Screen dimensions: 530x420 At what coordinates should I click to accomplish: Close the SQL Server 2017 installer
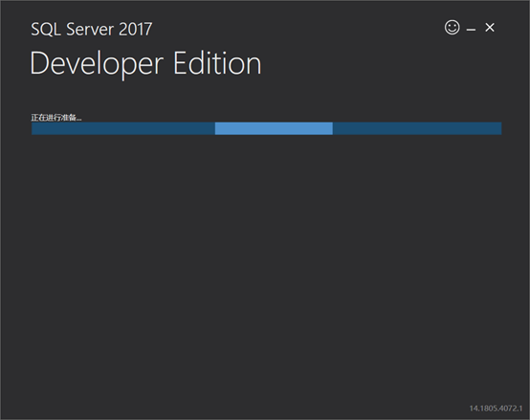[x=490, y=28]
